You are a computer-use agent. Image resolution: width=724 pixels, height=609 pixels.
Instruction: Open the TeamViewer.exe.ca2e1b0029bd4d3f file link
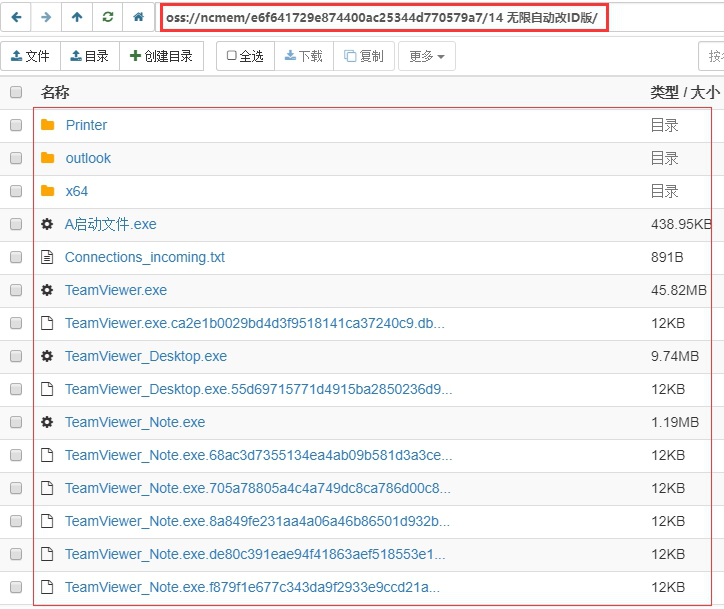point(255,323)
